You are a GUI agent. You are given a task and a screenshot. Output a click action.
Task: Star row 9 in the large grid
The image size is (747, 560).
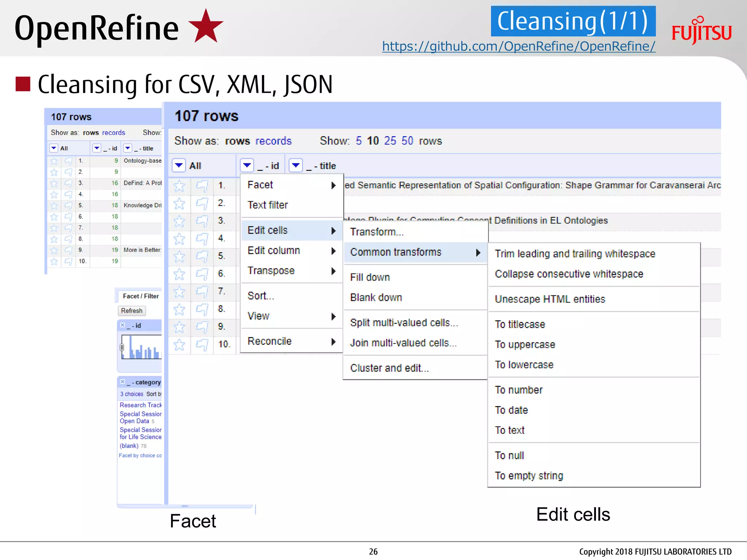tap(179, 327)
